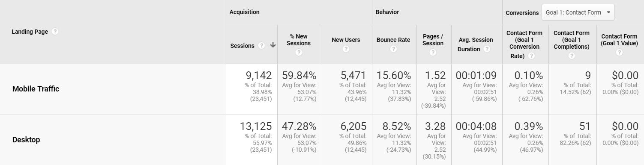Click help icon under % New Sessions
The height and width of the screenshot is (165, 644).
(299, 53)
